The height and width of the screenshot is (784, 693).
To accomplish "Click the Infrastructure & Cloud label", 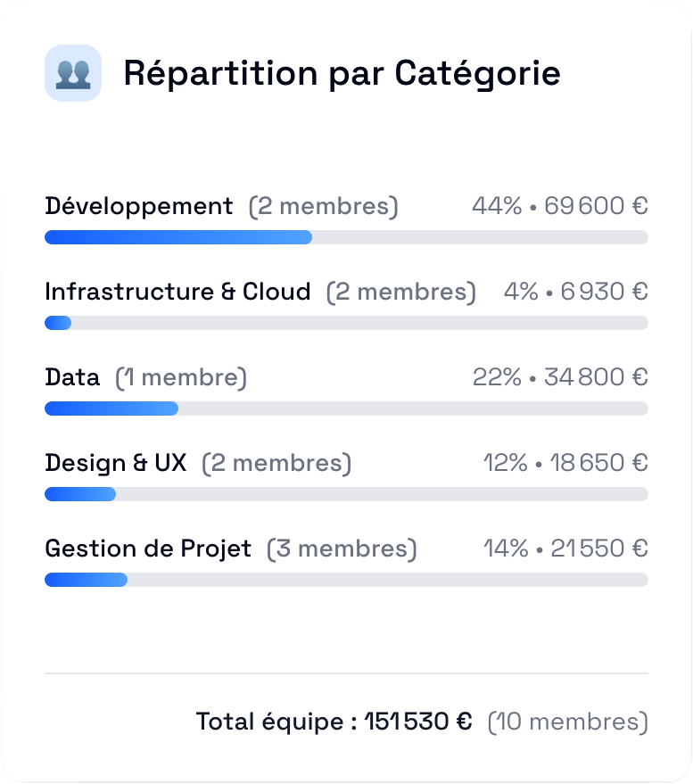I will [177, 292].
